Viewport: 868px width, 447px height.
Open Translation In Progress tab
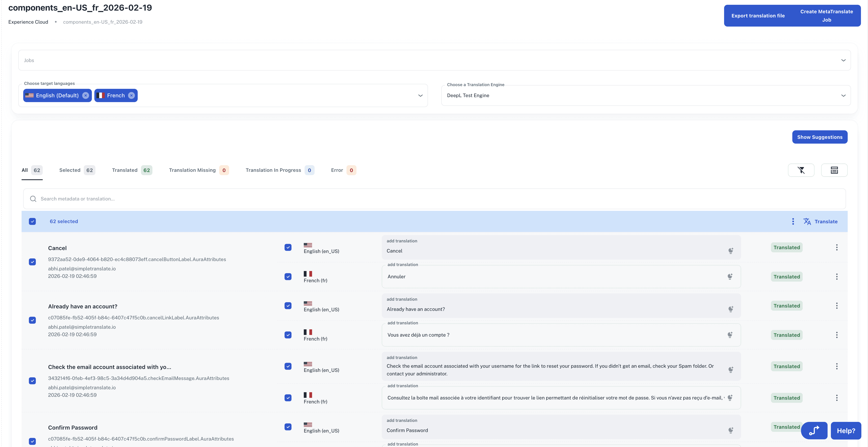pyautogui.click(x=280, y=170)
